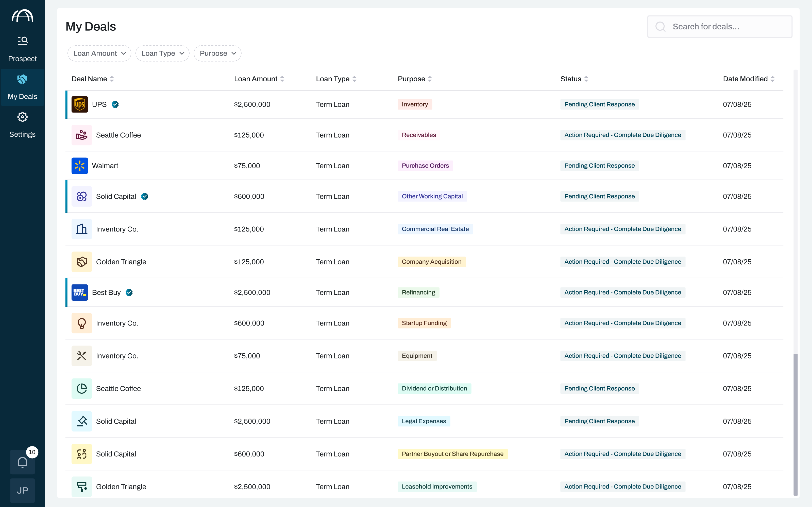Click the app logo at top of sidebar
Screen dimensions: 812x507
point(23,16)
